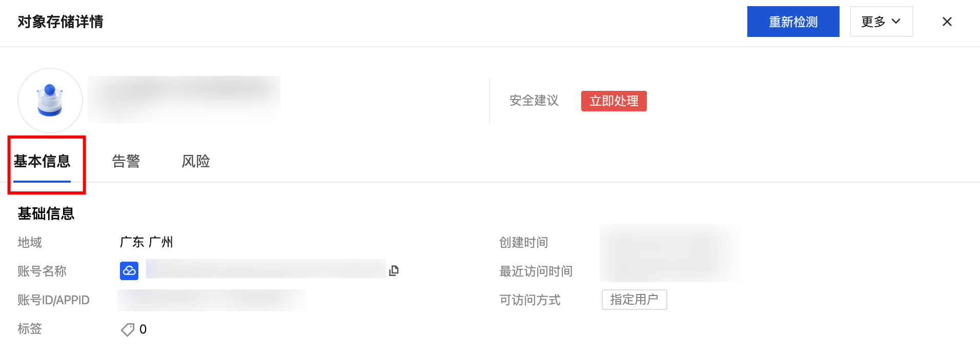Viewport: 980px width, 353px height.
Task: Click the 基础信息 section heading
Action: (46, 213)
